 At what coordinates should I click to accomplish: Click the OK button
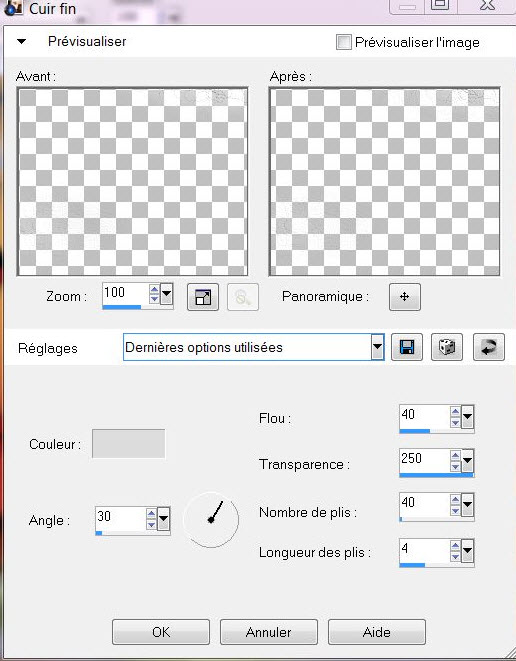tap(161, 632)
